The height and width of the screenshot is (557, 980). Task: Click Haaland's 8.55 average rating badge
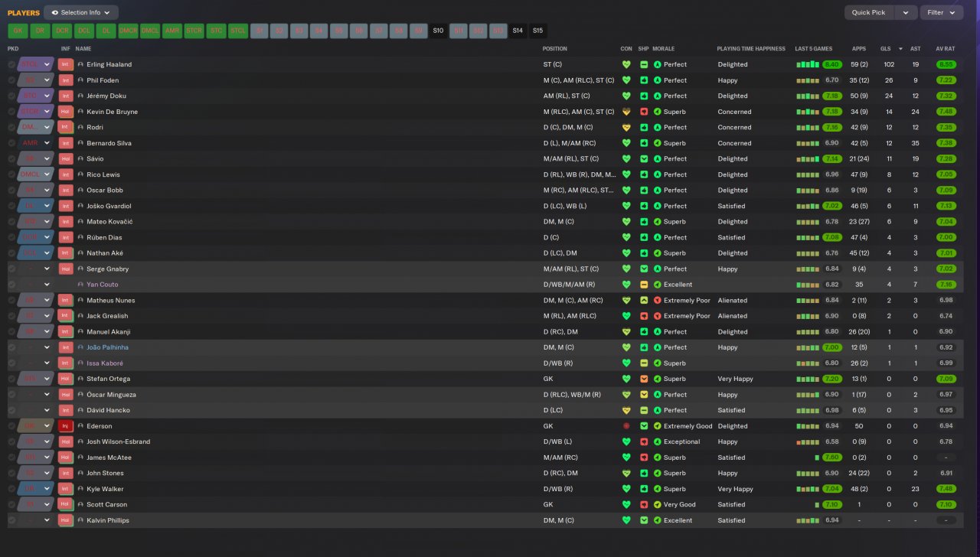946,64
